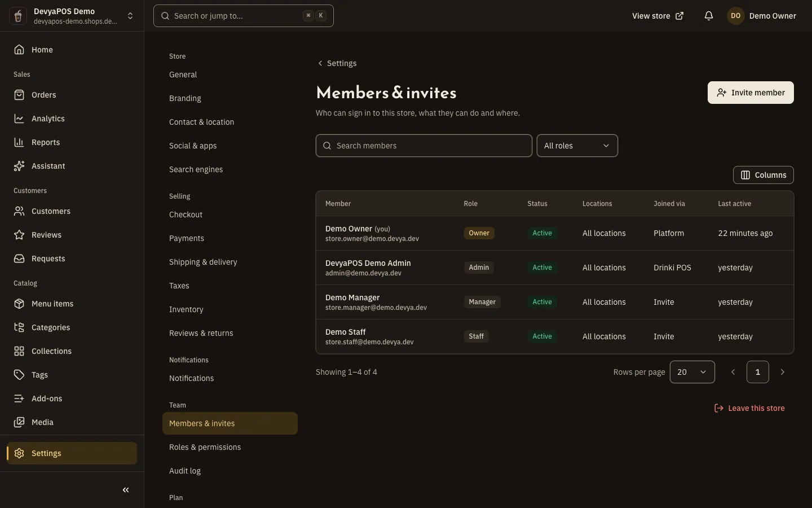Focus the Search or jump to field
The height and width of the screenshot is (508, 812).
point(244,16)
